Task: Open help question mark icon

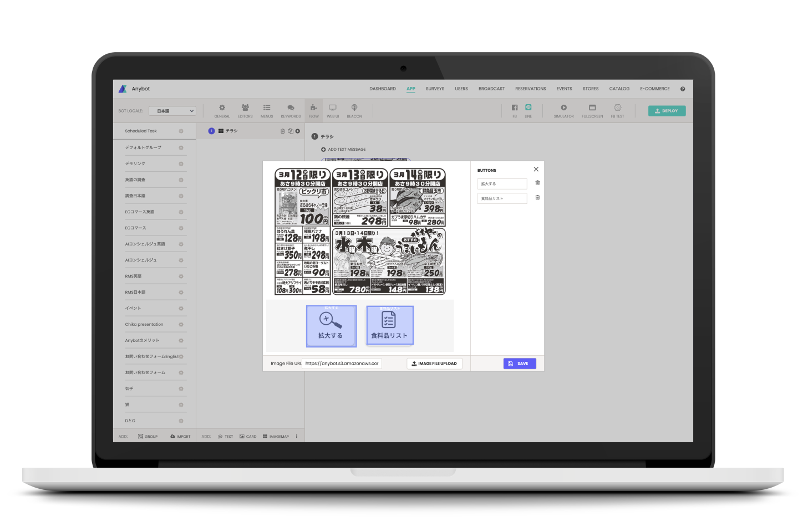Action: (x=683, y=89)
